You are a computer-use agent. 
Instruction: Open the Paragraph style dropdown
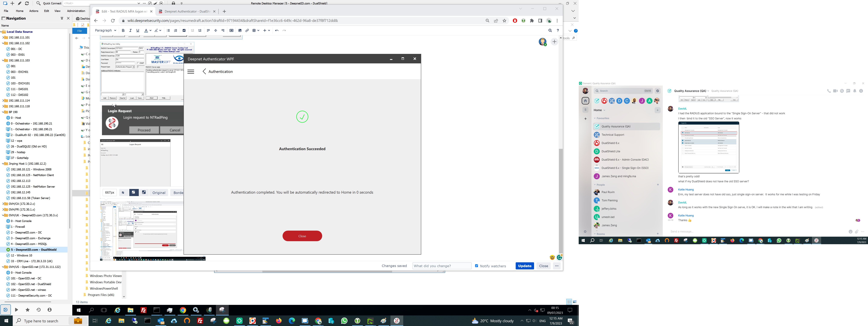point(105,30)
